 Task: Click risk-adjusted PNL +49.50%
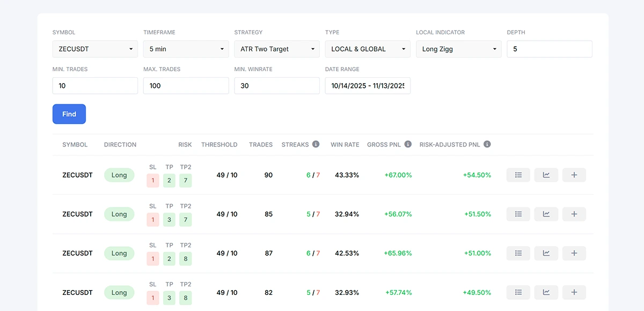tap(477, 293)
